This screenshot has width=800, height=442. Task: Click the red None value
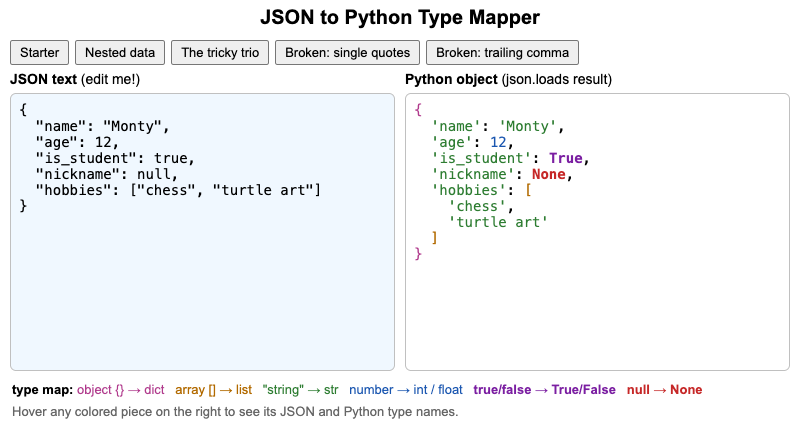[x=548, y=175]
